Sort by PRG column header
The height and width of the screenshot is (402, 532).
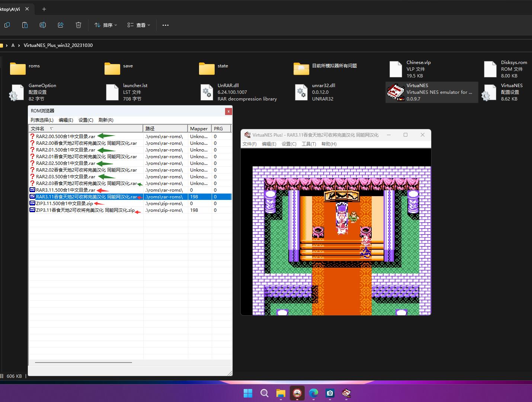coord(221,128)
